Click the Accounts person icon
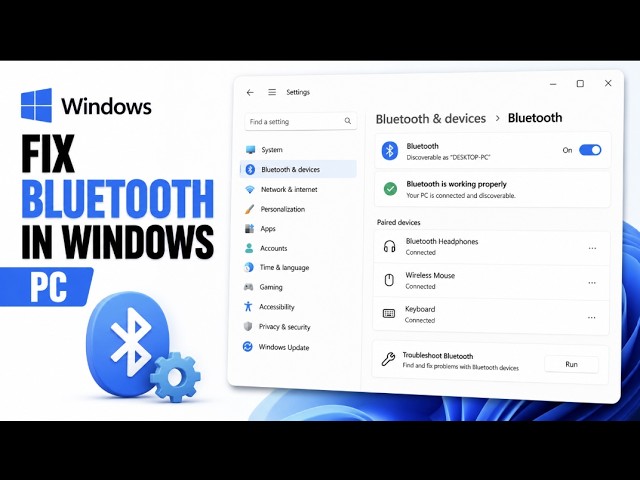The height and width of the screenshot is (480, 640). (249, 248)
